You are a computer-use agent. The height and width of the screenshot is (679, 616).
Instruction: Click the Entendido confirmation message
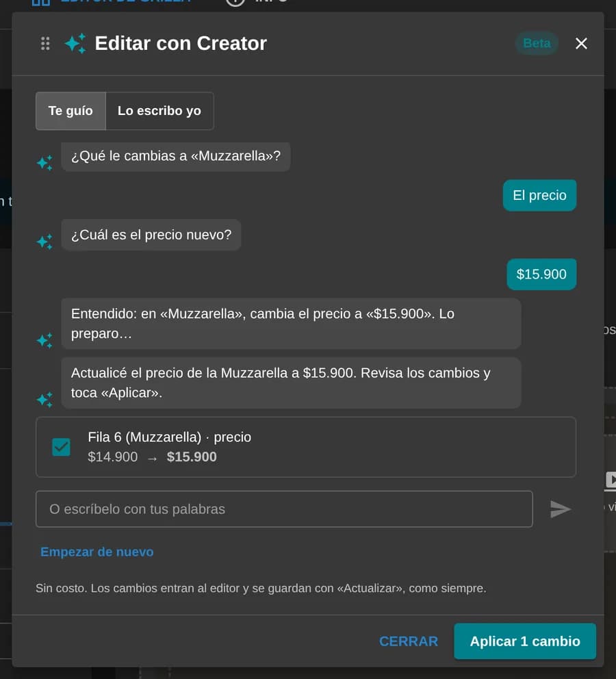[x=291, y=324]
